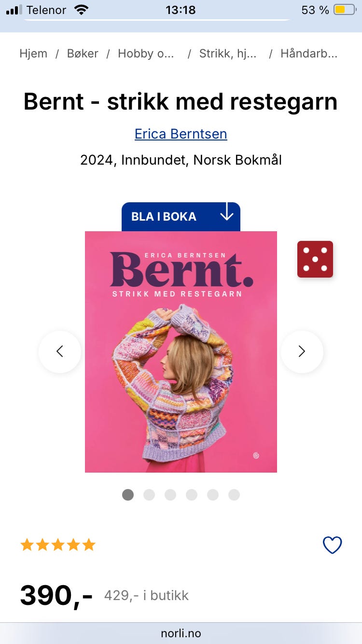
Task: Select the second carousel dot
Action: (x=149, y=495)
